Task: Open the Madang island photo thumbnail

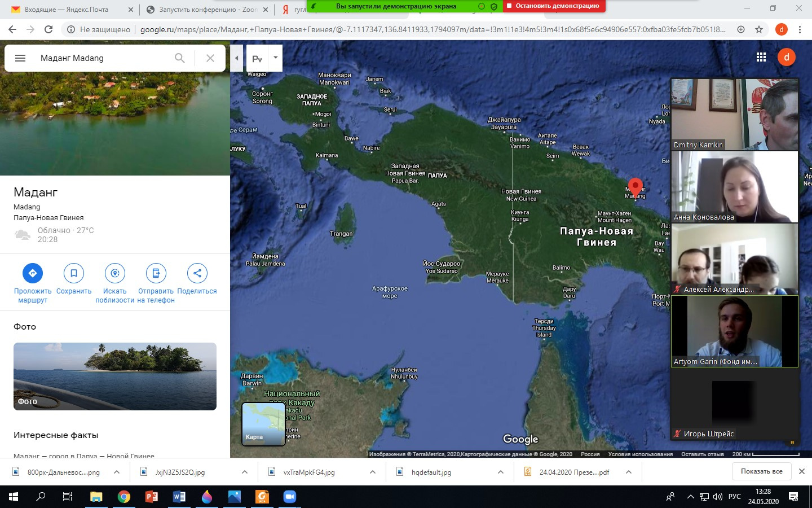Action: (115, 376)
